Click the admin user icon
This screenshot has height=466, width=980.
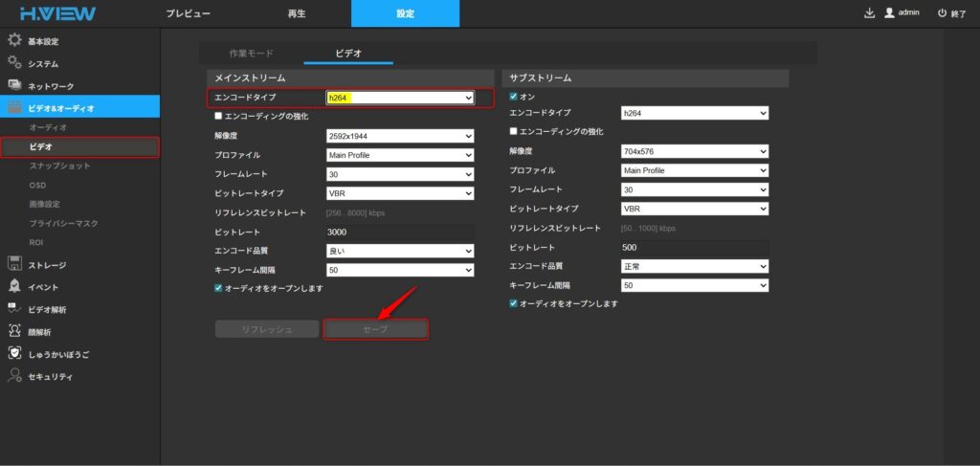pos(889,13)
